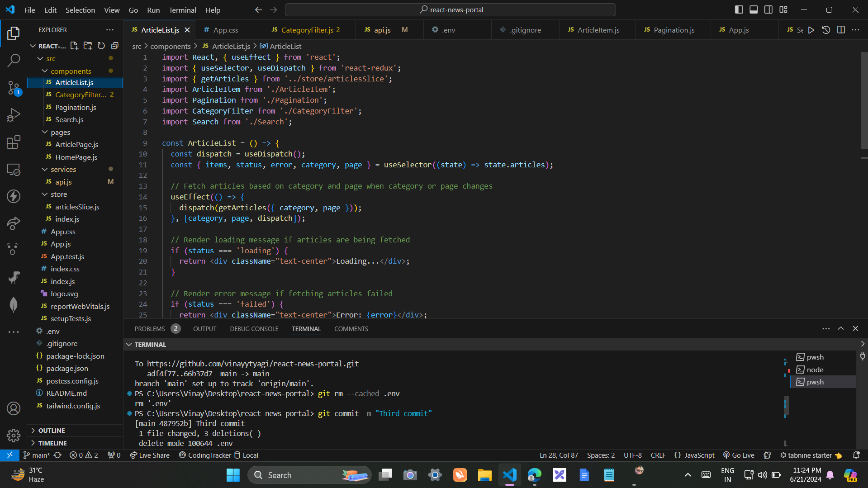
Task: Collapse all folders in Explorer
Action: (115, 46)
